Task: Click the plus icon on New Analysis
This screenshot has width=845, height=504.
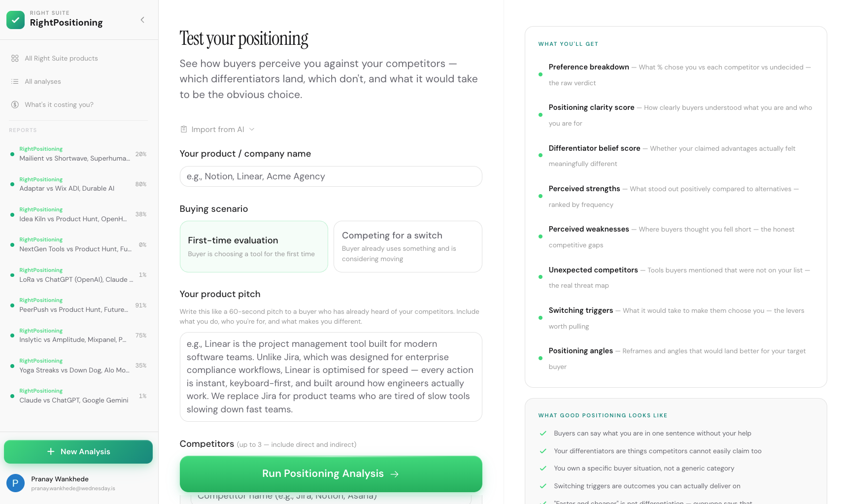Action: [x=50, y=451]
